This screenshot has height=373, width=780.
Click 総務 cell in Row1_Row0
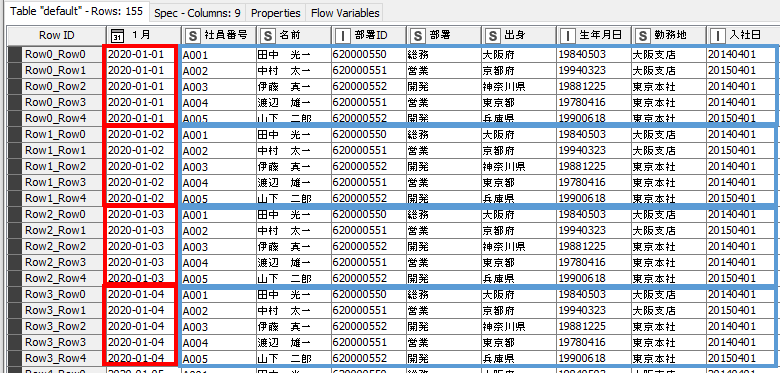(444, 134)
